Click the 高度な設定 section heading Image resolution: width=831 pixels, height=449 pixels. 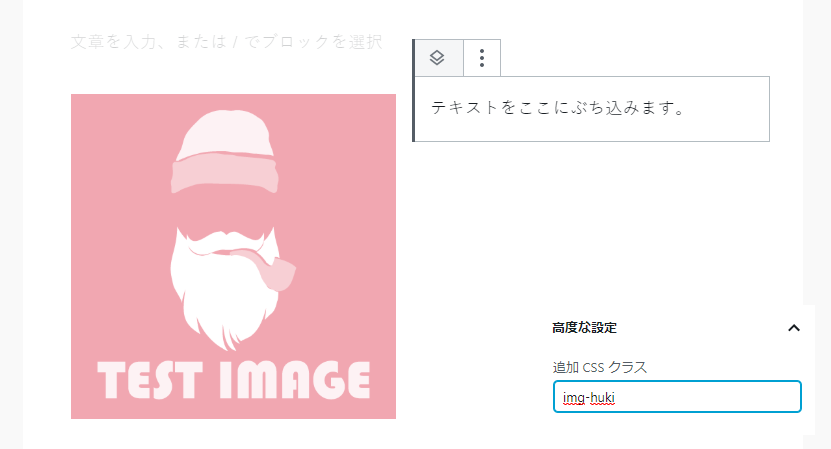pyautogui.click(x=585, y=328)
